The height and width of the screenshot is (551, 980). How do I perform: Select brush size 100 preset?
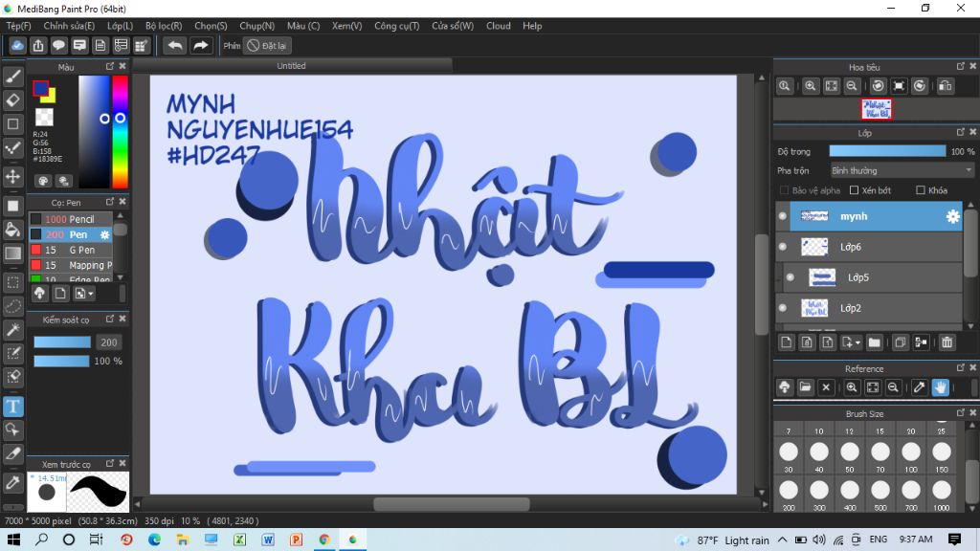point(911,456)
